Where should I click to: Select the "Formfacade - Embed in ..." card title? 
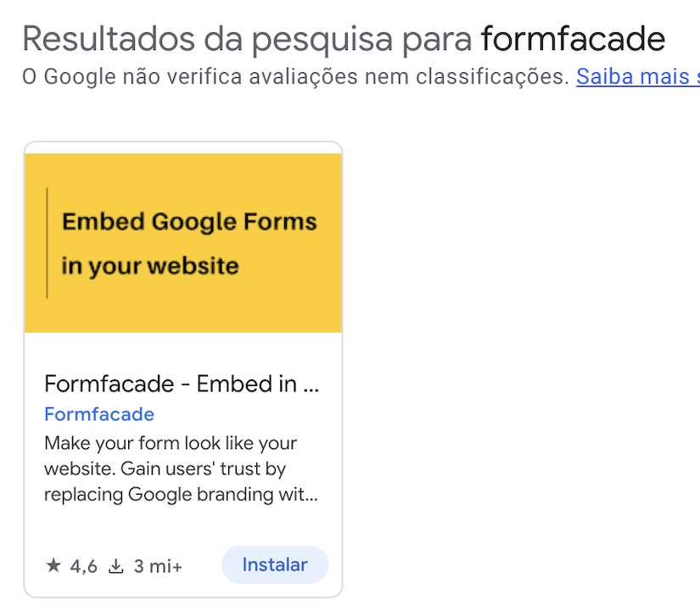coord(182,384)
